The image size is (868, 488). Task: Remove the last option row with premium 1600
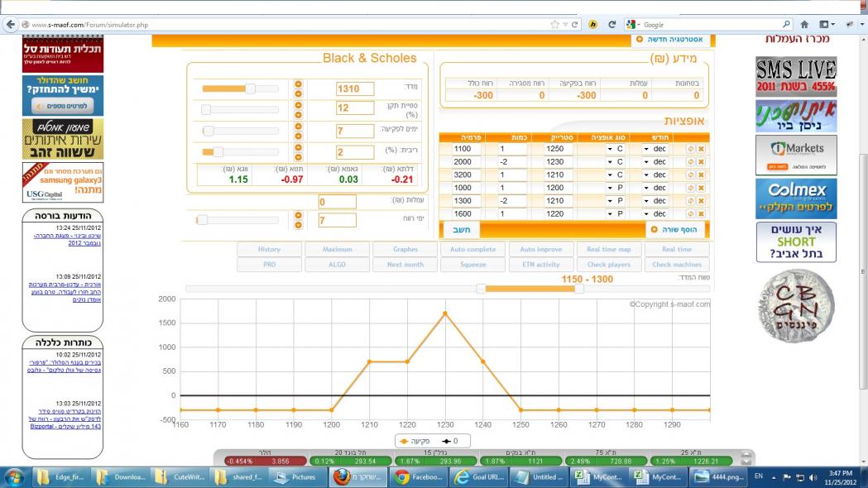(x=701, y=214)
